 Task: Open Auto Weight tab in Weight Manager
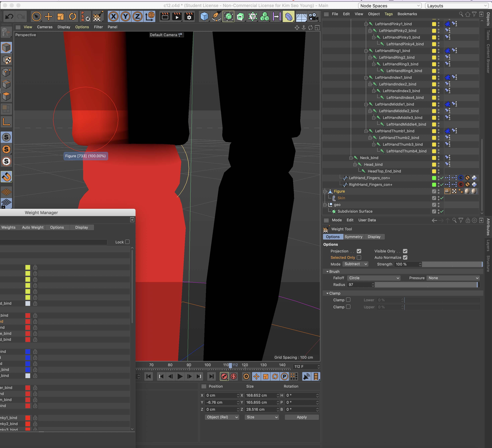point(33,227)
